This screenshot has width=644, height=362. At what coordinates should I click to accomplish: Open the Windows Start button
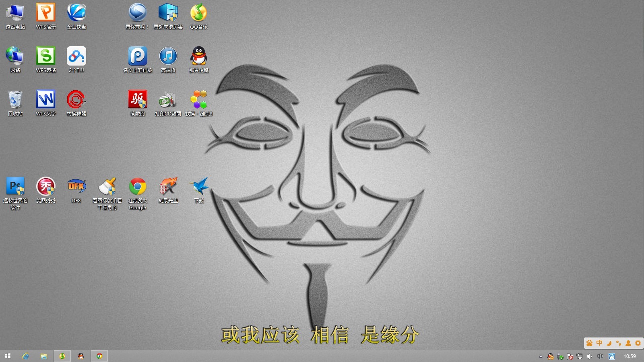tap(8, 356)
